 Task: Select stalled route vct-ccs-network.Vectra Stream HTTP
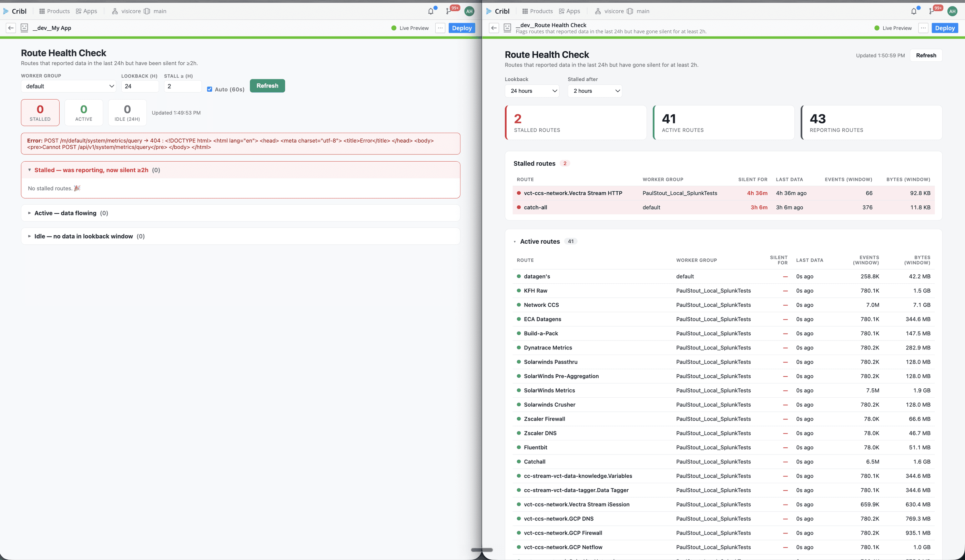[x=723, y=193]
